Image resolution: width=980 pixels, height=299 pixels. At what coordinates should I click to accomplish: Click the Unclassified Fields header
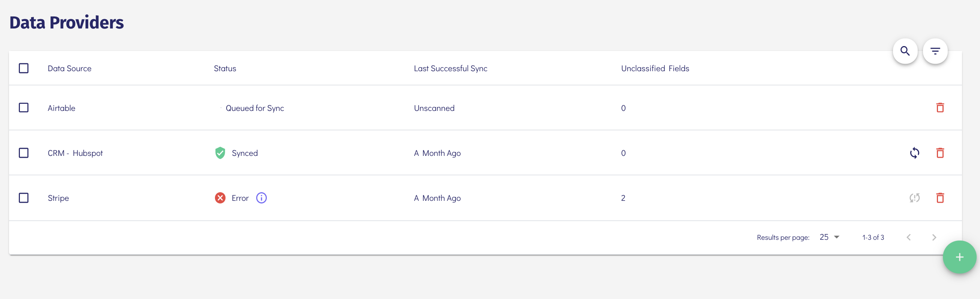(x=655, y=69)
